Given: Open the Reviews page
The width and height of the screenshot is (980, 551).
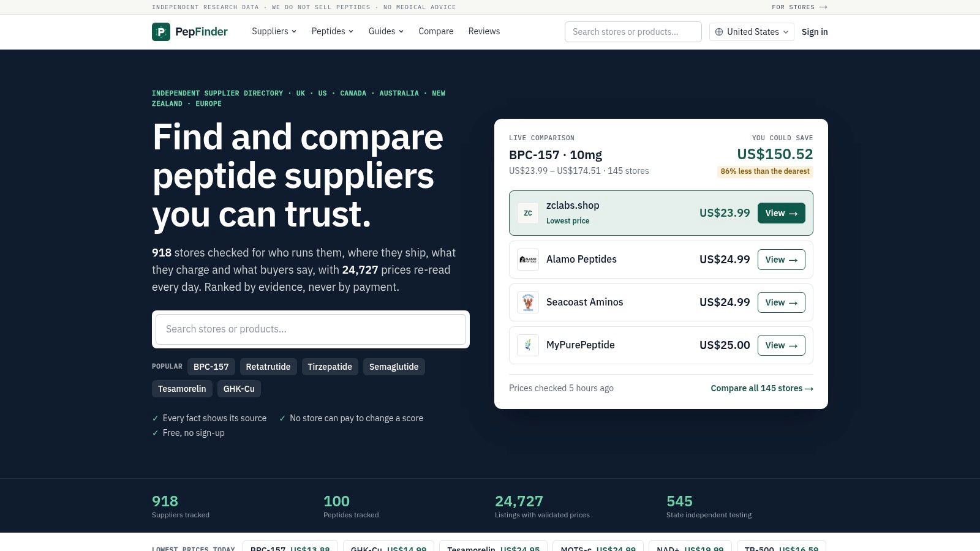Looking at the screenshot, I should (484, 31).
